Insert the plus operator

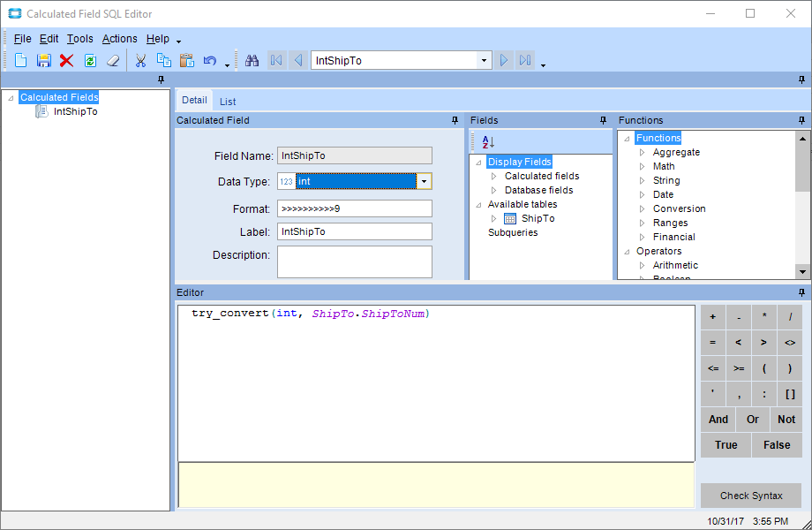pos(713,316)
